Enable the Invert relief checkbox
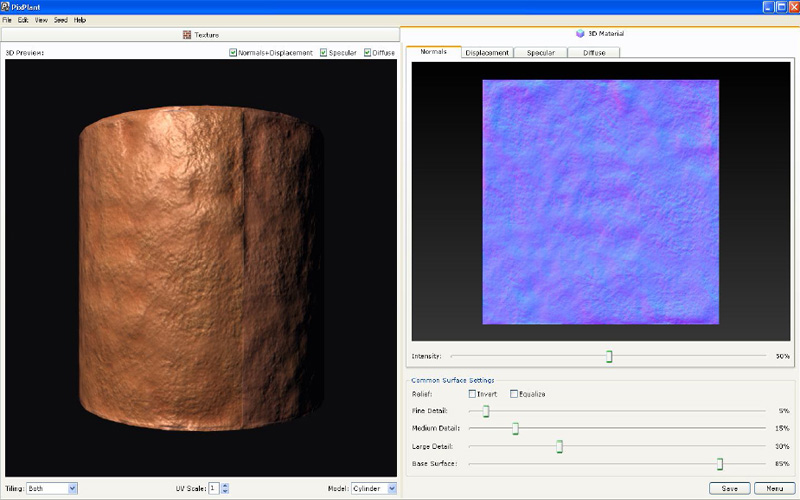 coord(472,394)
